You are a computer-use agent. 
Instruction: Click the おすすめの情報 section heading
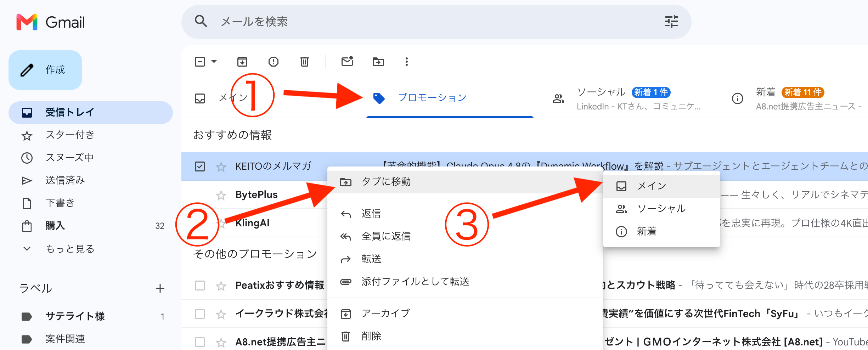(232, 135)
